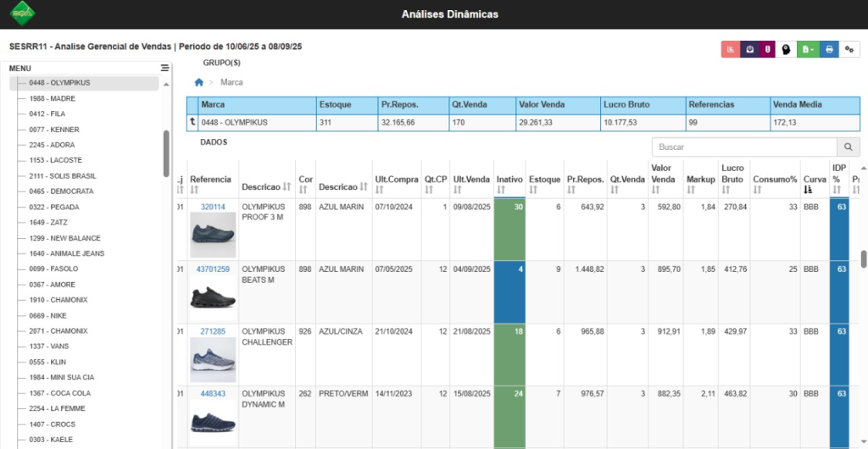Viewport: 868px width, 449px height.
Task: Click the OLYMPIKUS BEATS M shoe thumbnail
Action: coord(213,297)
